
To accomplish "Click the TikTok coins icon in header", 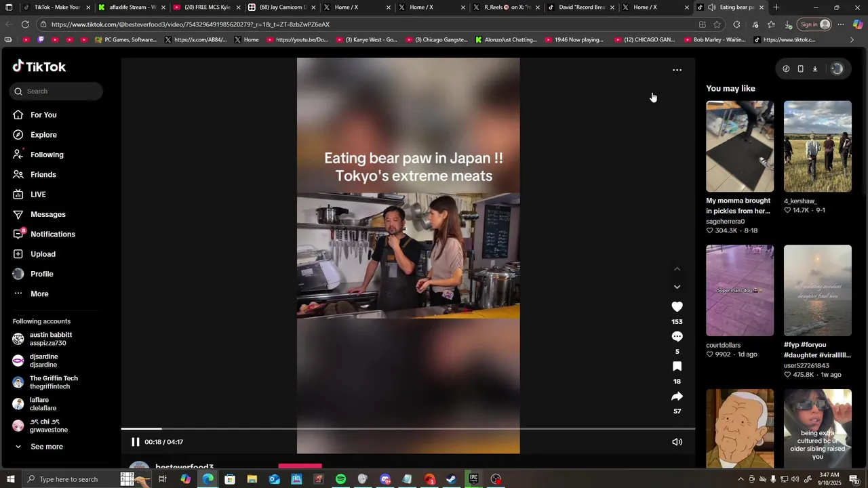I will (786, 68).
